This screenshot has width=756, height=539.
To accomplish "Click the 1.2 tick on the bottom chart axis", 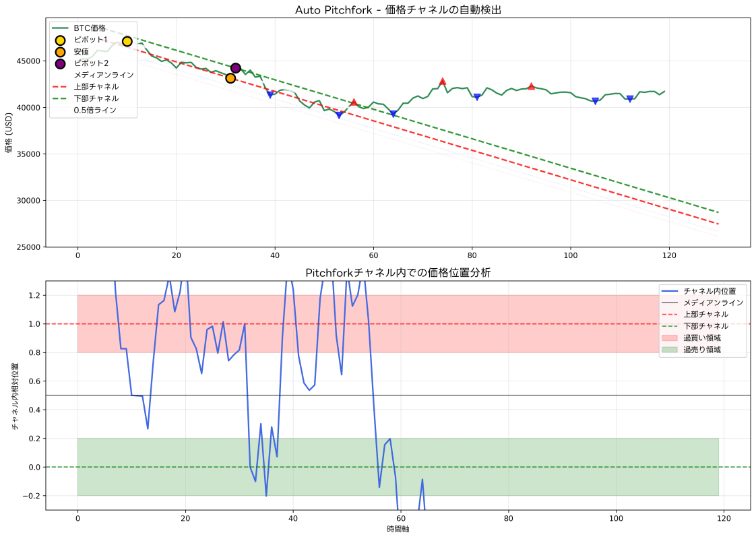I will point(35,296).
